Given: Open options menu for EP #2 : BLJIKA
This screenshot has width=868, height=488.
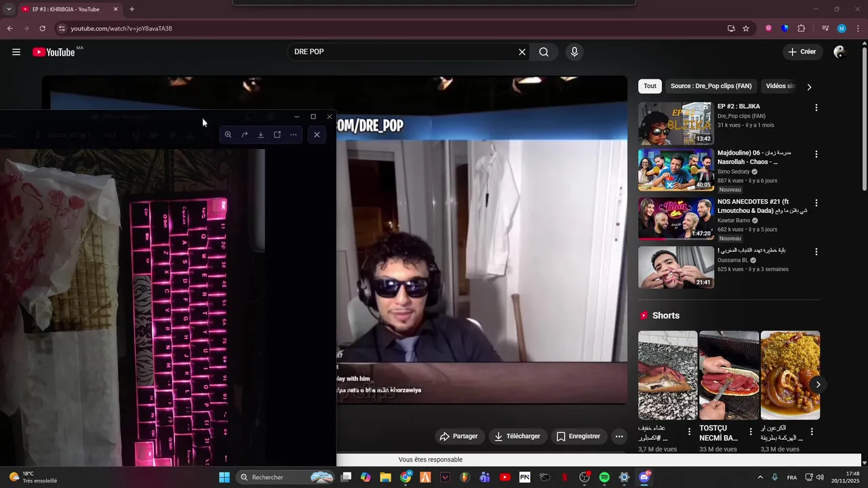Looking at the screenshot, I should [816, 108].
